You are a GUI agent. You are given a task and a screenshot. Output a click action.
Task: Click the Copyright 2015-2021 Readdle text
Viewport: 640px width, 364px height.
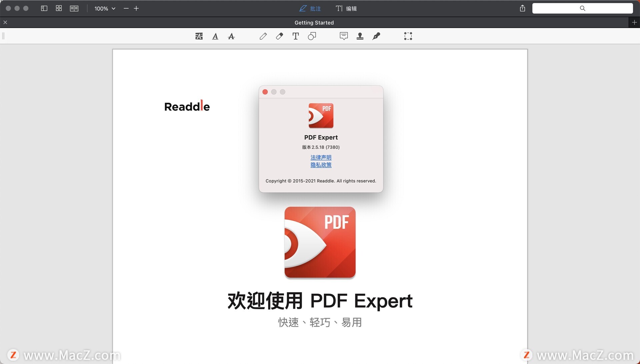(x=321, y=181)
